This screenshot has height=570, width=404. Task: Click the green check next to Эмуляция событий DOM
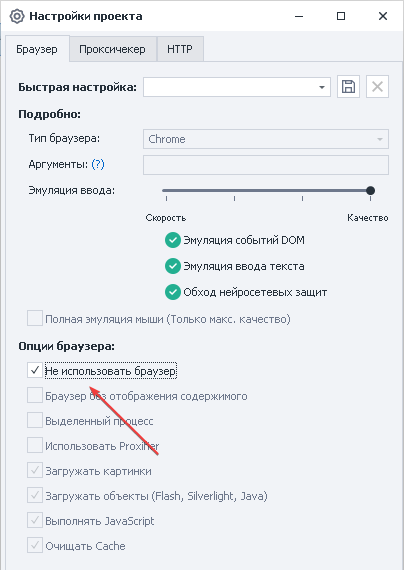tap(173, 240)
